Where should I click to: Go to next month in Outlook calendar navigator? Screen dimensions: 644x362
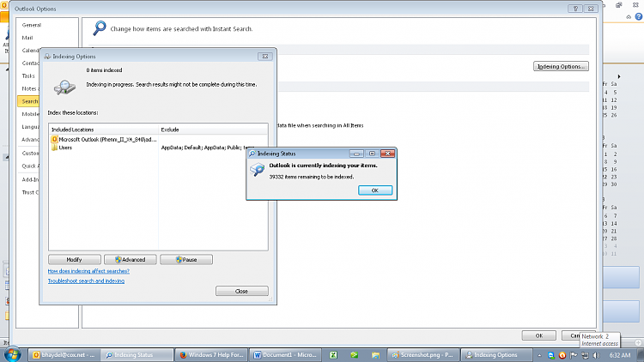click(x=619, y=76)
